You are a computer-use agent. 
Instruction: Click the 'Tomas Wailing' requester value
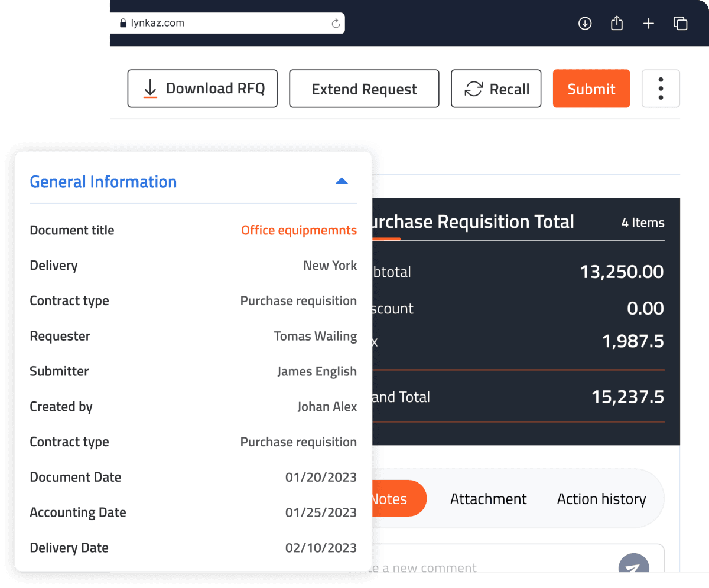tap(316, 336)
